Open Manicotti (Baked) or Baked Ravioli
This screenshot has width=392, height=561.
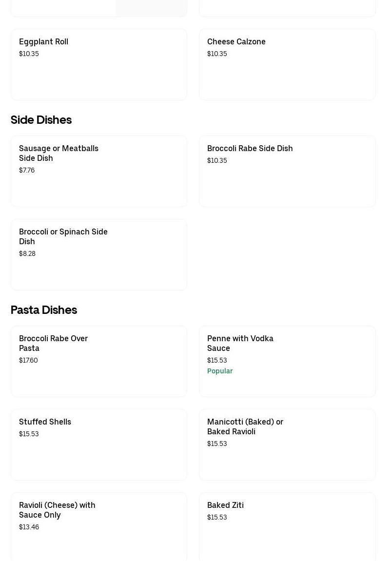287,445
